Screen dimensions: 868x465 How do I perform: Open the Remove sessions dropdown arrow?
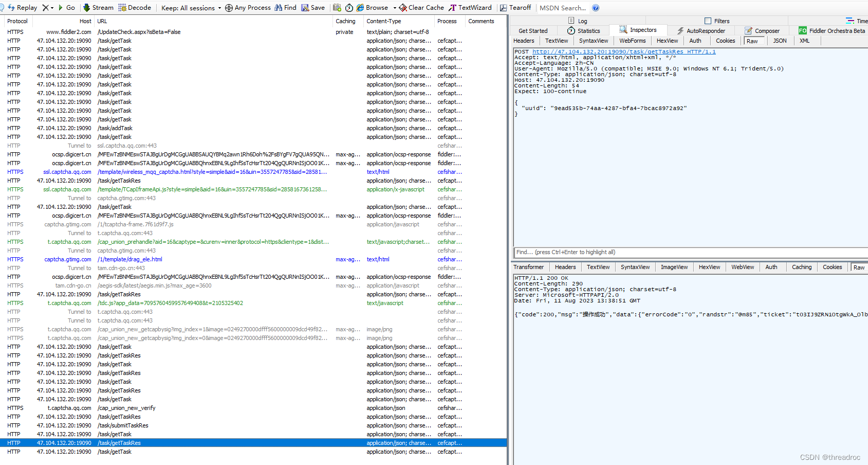pyautogui.click(x=52, y=8)
